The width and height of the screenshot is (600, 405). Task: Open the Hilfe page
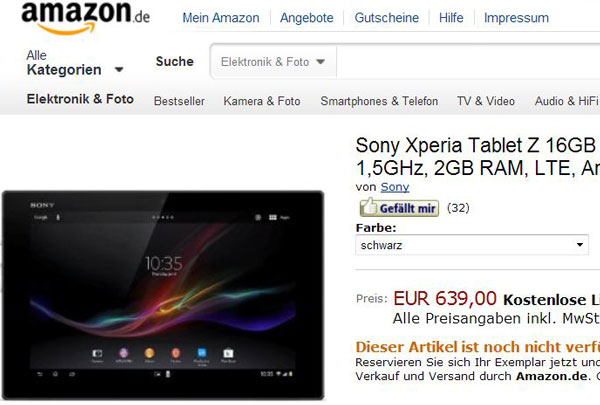[x=451, y=18]
